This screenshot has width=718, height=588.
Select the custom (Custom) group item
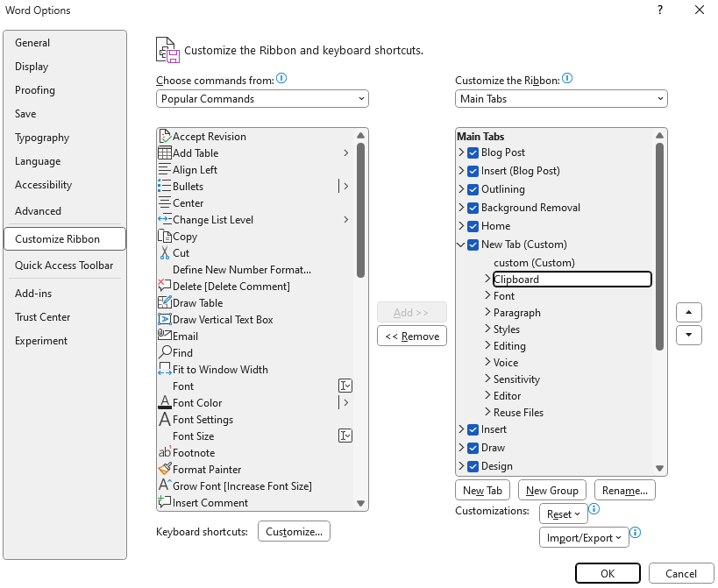(534, 263)
